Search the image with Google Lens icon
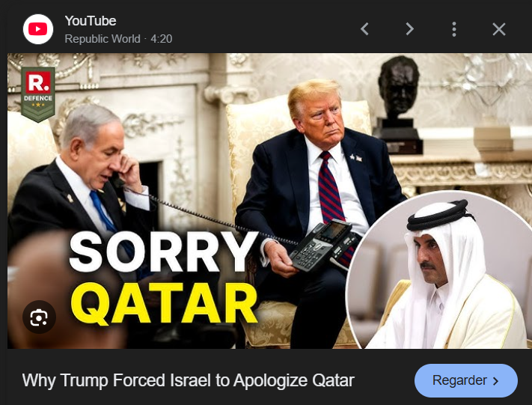Image resolution: width=532 pixels, height=405 pixels. pyautogui.click(x=39, y=317)
